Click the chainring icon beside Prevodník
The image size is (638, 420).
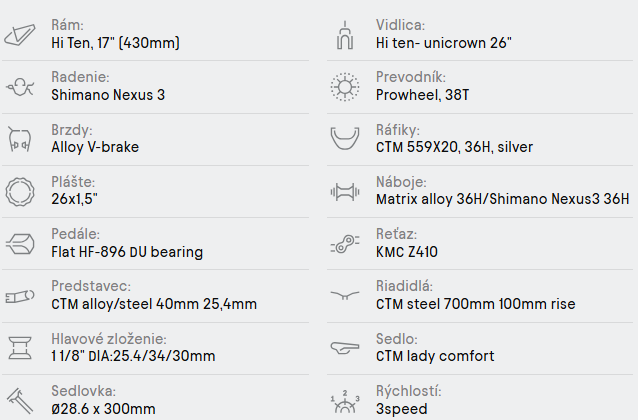tap(344, 87)
